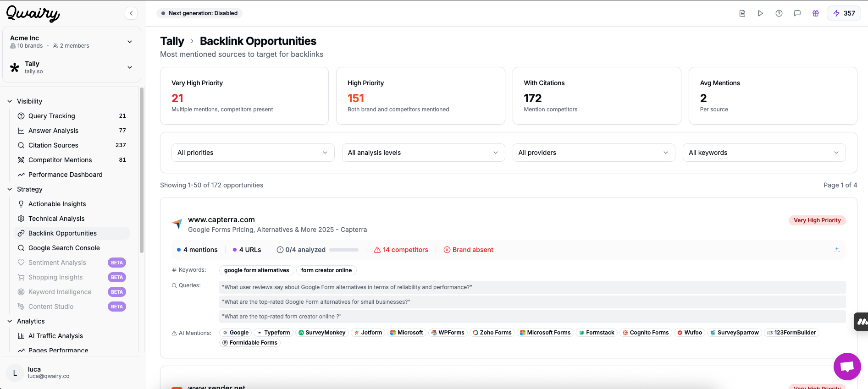The width and height of the screenshot is (868, 389).
Task: Click the Brand absent indicator
Action: coord(469,250)
